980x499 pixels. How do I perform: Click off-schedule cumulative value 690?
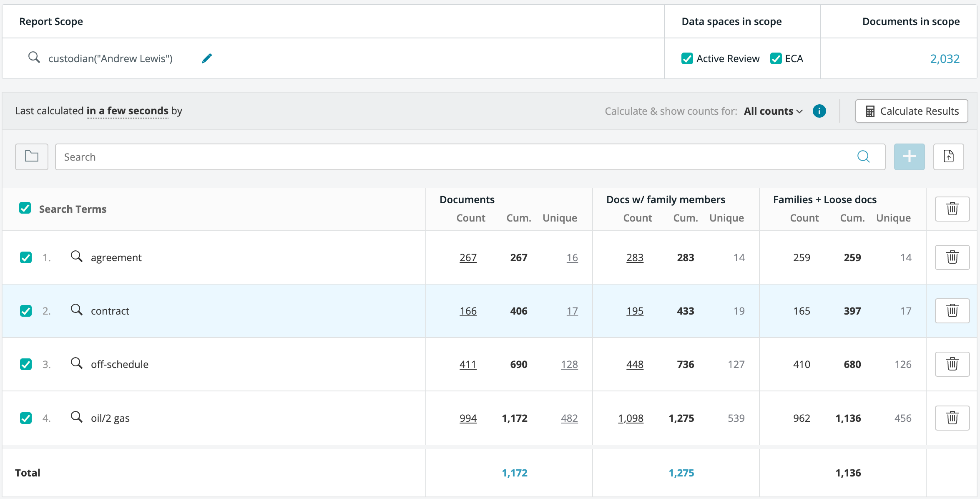click(519, 365)
